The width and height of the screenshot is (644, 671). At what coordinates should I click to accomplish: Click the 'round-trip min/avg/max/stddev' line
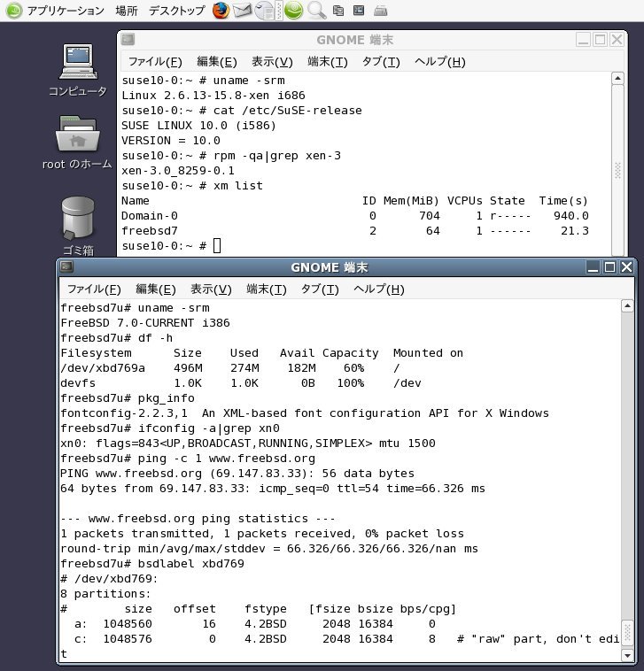click(269, 549)
